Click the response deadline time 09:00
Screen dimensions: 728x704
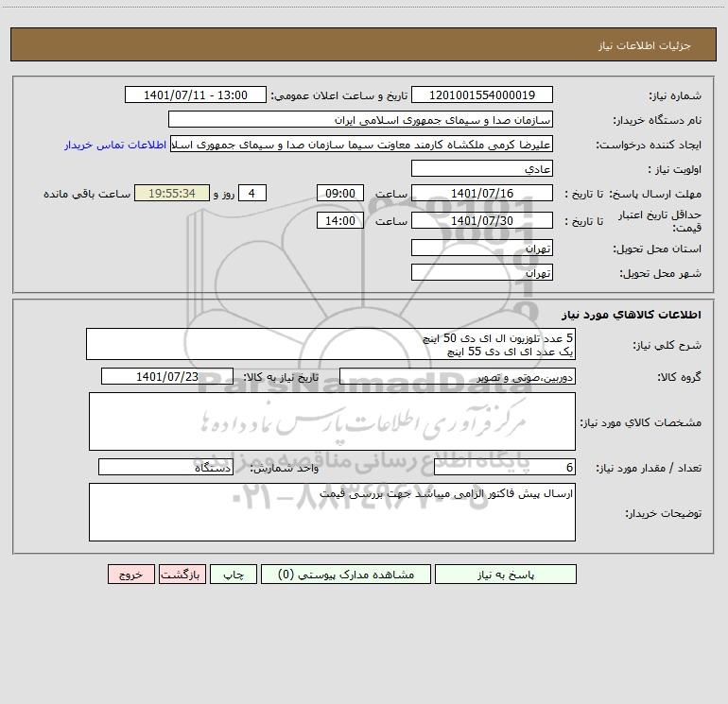(x=339, y=194)
